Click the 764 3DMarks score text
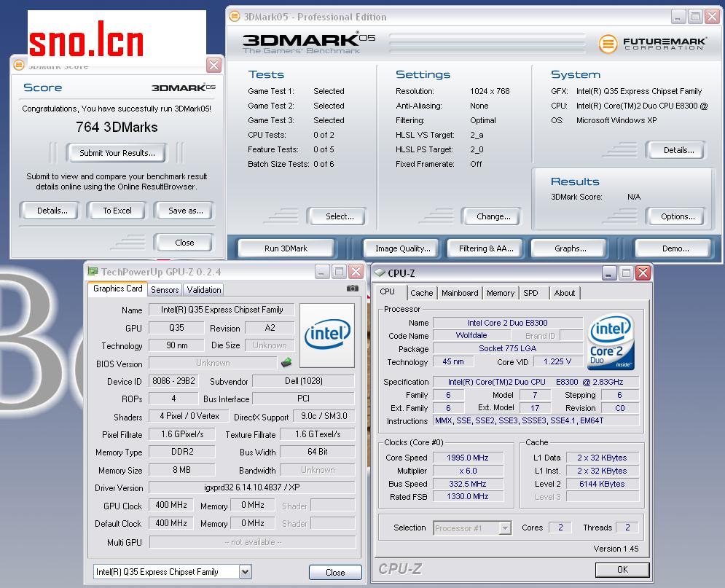 pos(117,127)
